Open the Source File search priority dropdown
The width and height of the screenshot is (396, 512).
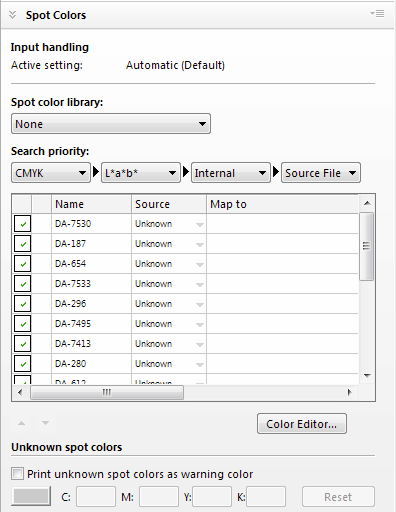(321, 173)
